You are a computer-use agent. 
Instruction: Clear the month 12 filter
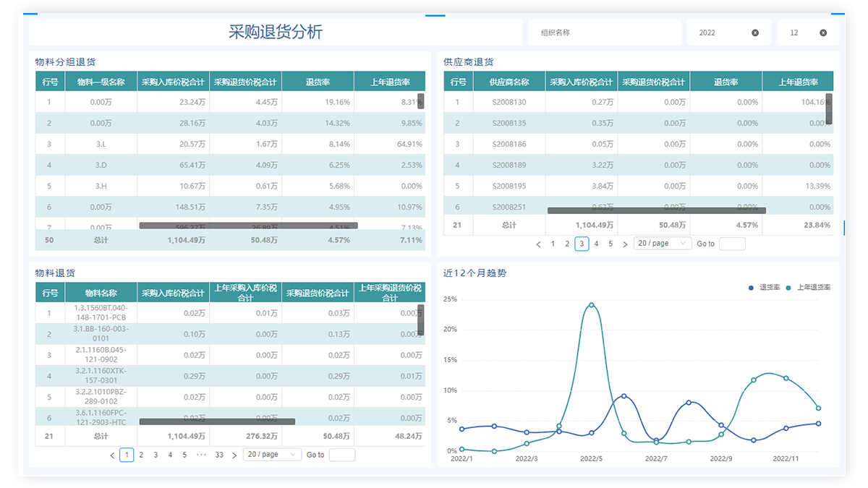click(x=823, y=33)
